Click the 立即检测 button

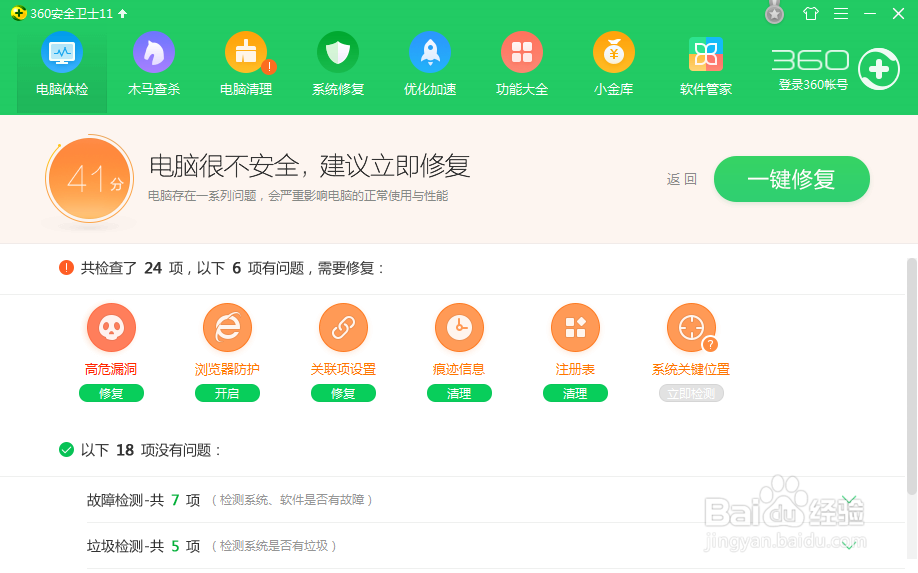coord(691,393)
